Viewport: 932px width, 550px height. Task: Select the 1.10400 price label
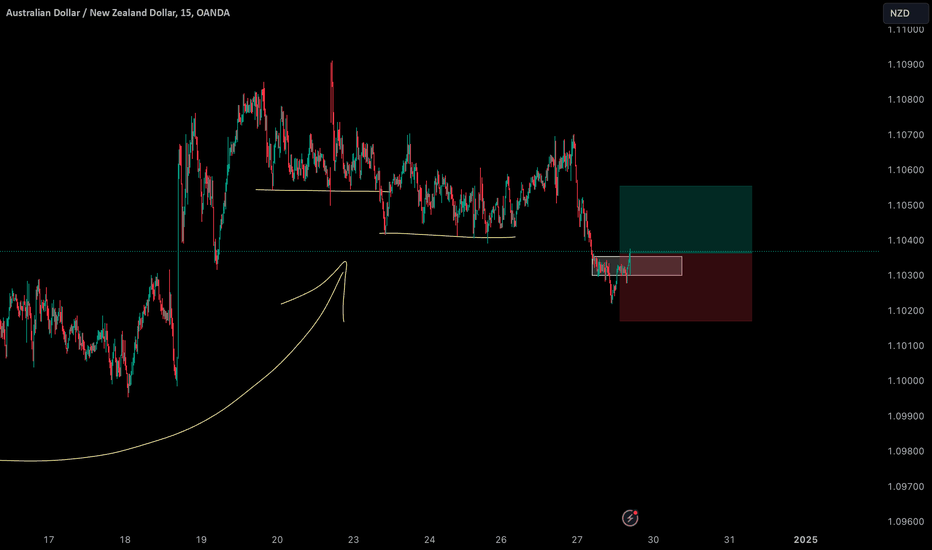point(906,240)
